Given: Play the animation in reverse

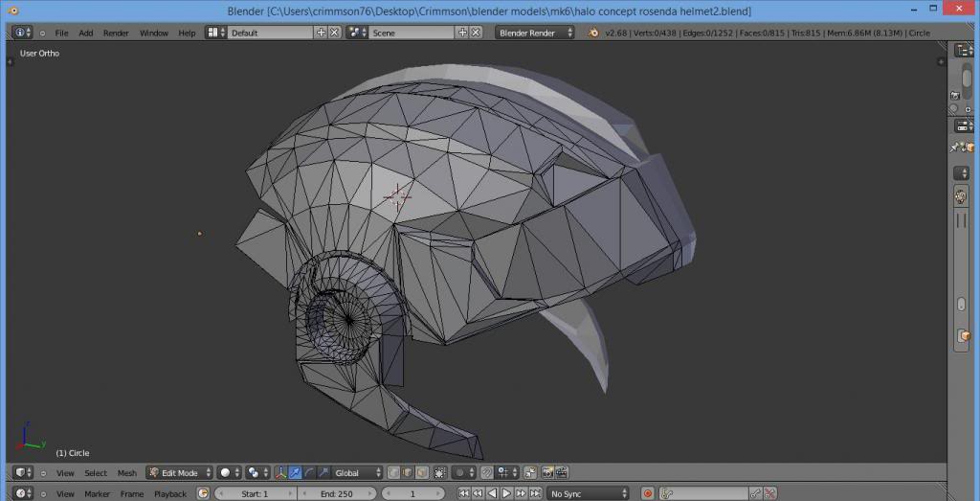Looking at the screenshot, I should pyautogui.click(x=493, y=493).
